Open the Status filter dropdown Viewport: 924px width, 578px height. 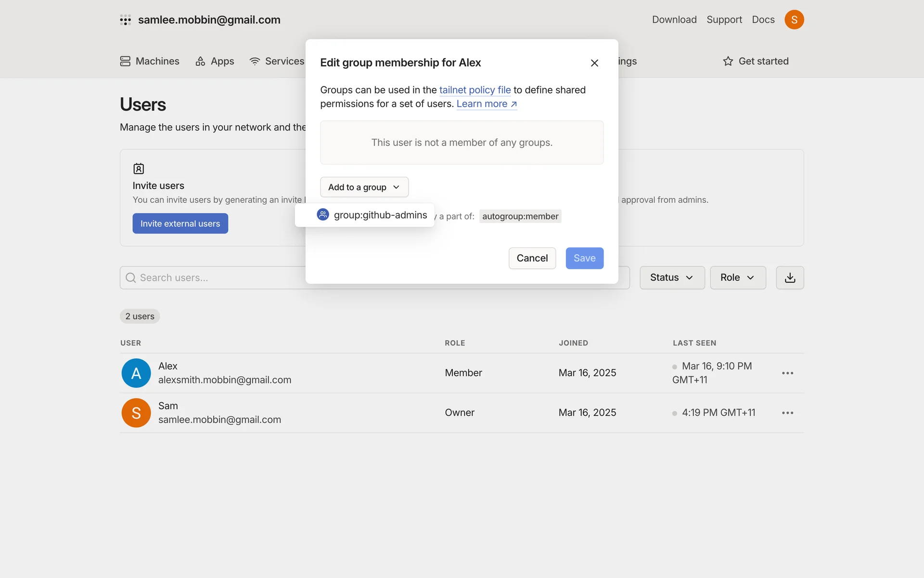point(672,277)
